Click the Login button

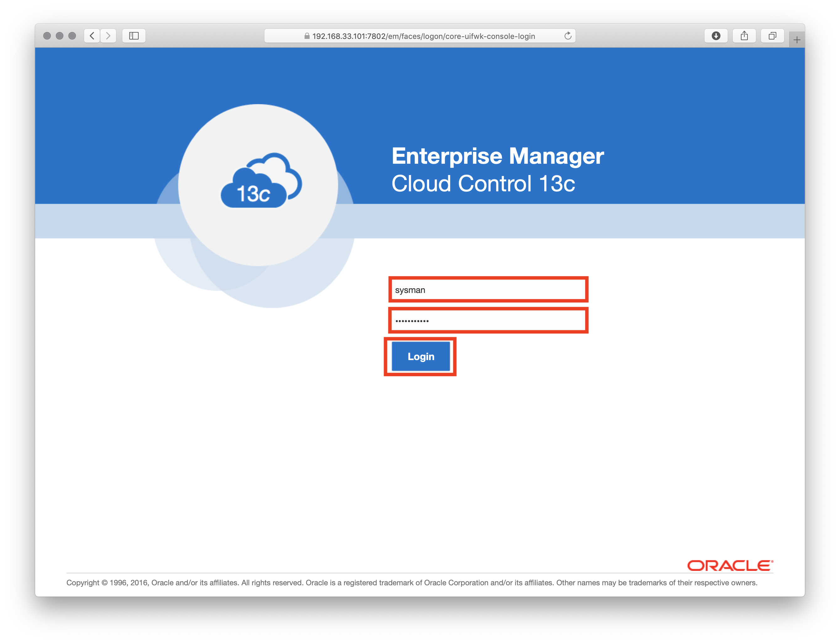pos(421,356)
